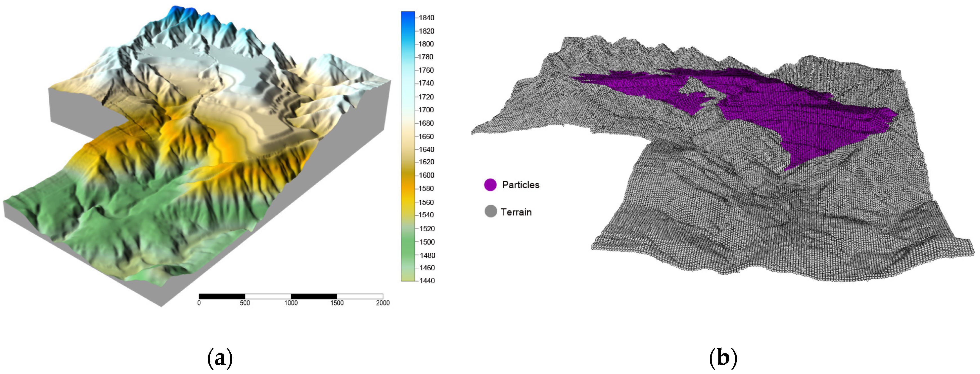Click the 1440 elevation tick label
The image size is (980, 374).
point(427,281)
